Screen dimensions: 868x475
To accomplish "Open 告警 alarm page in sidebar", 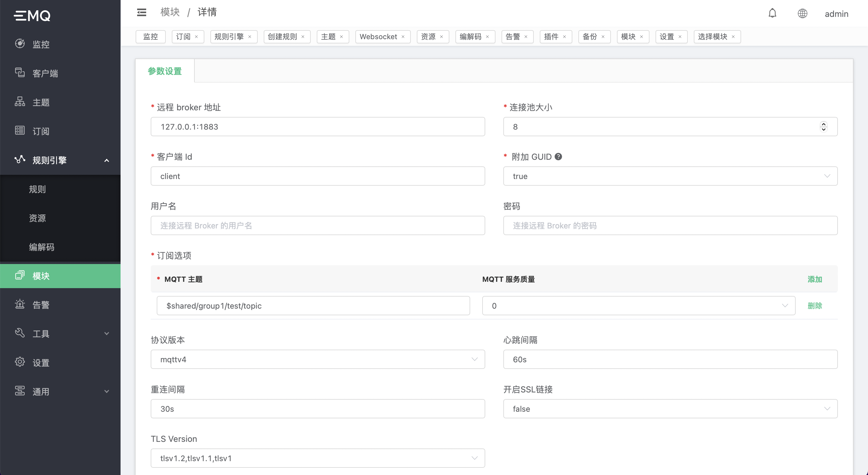I will point(40,305).
